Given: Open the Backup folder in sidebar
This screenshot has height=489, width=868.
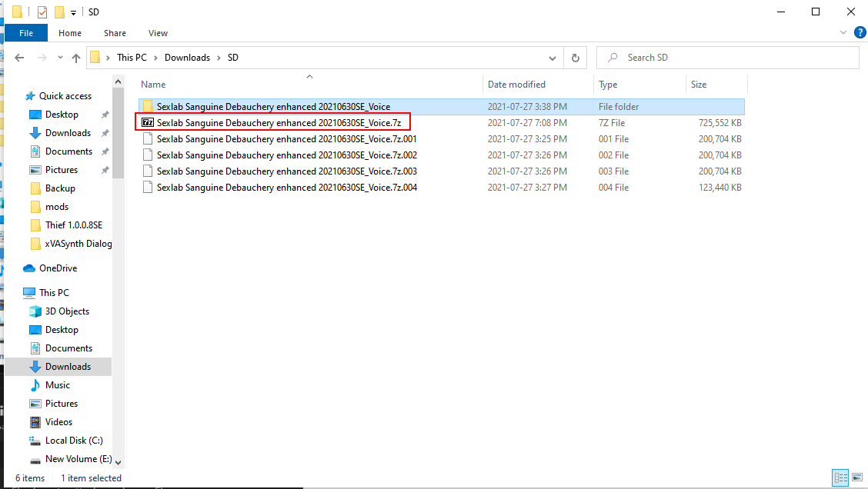Looking at the screenshot, I should pyautogui.click(x=60, y=188).
